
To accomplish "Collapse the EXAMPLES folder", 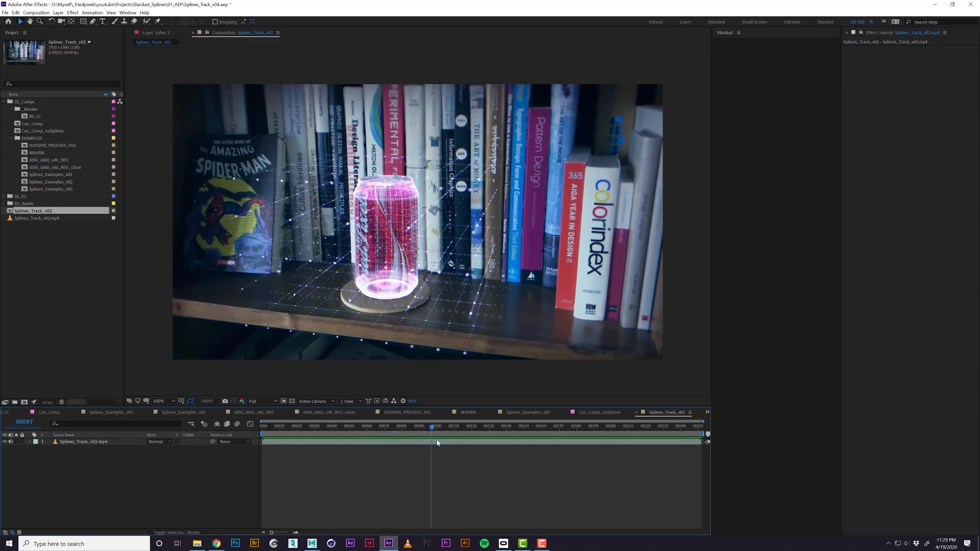I will point(11,138).
